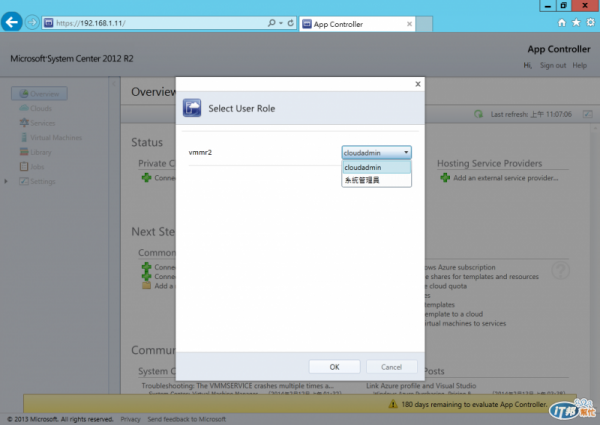Viewport: 600px width, 425px height.
Task: Open Overview in the navigation pane
Action: (39, 94)
